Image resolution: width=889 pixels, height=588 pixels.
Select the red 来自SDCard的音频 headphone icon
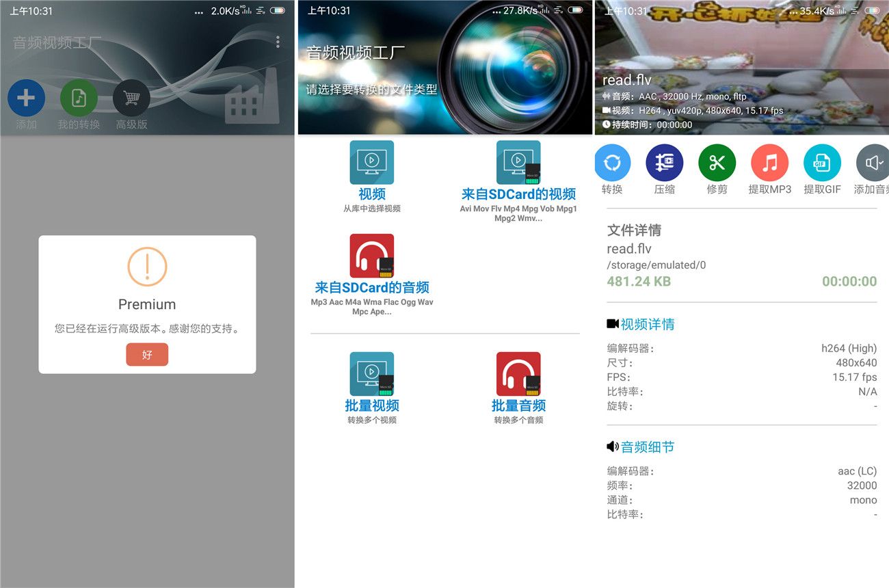pyautogui.click(x=372, y=256)
